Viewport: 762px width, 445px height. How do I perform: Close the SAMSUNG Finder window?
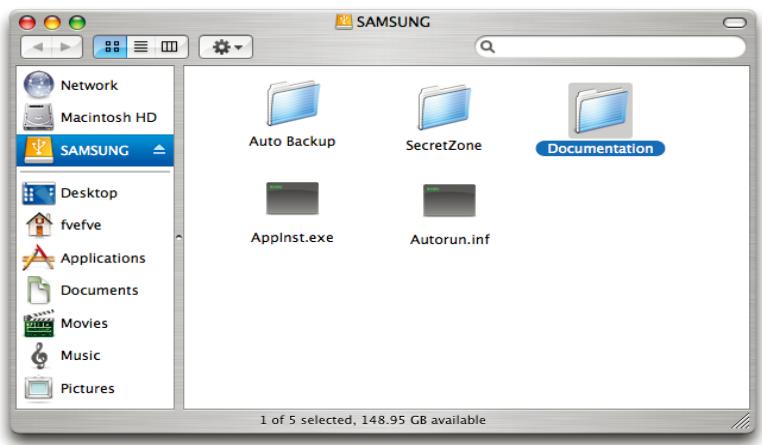point(27,22)
